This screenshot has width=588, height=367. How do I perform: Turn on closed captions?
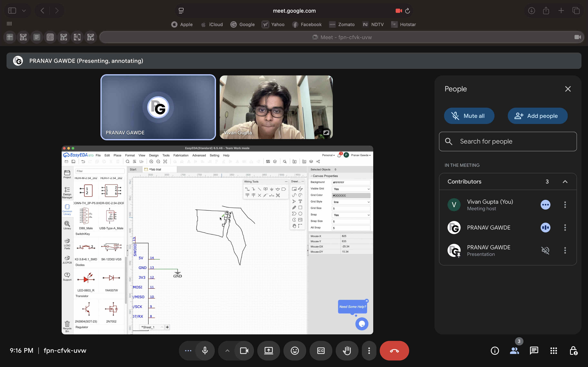[321, 350]
